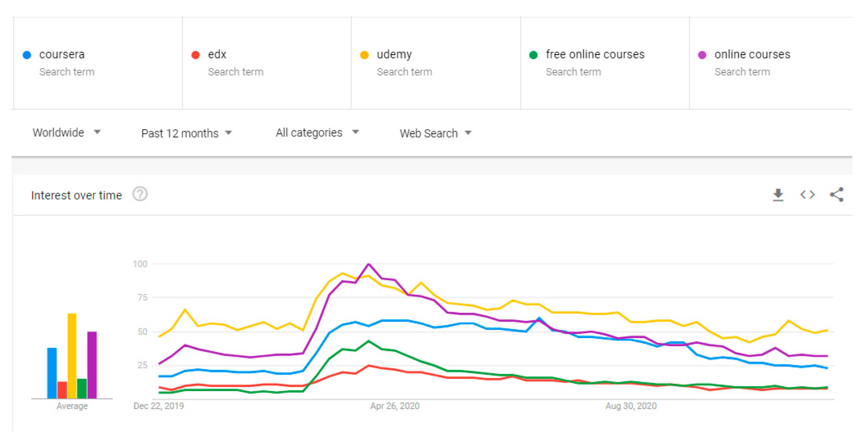
Task: Click the udemy search term
Action: [x=394, y=54]
